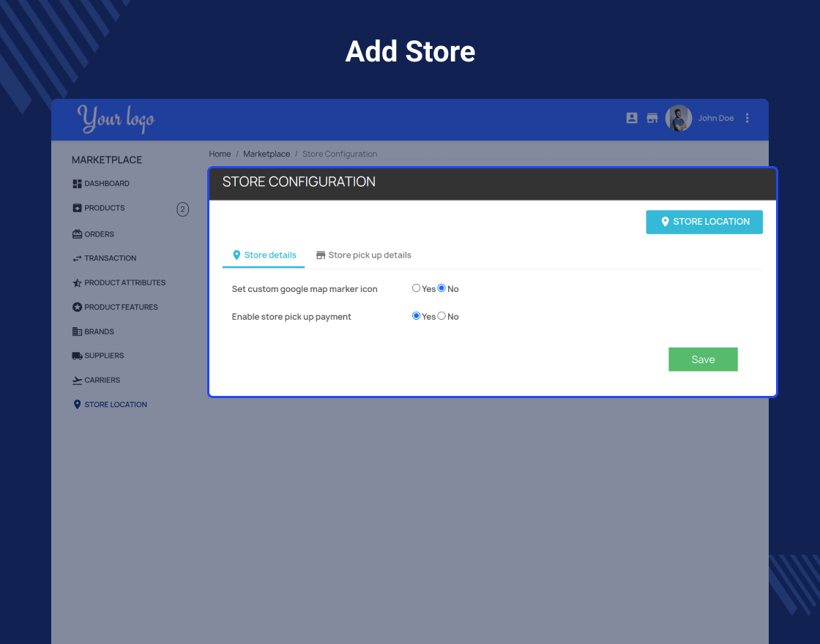Click the STORE CONFIGURATION panel title
Image resolution: width=820 pixels, height=644 pixels.
pos(299,182)
